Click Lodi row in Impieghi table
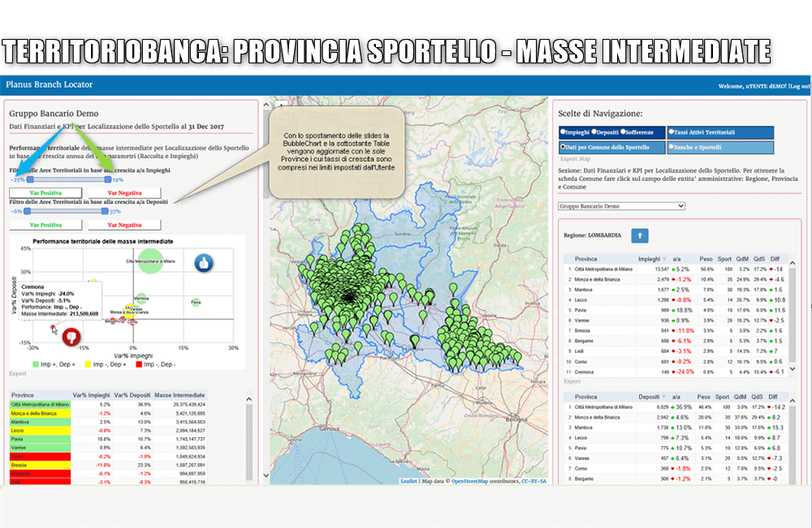812x528 pixels. tap(676, 351)
